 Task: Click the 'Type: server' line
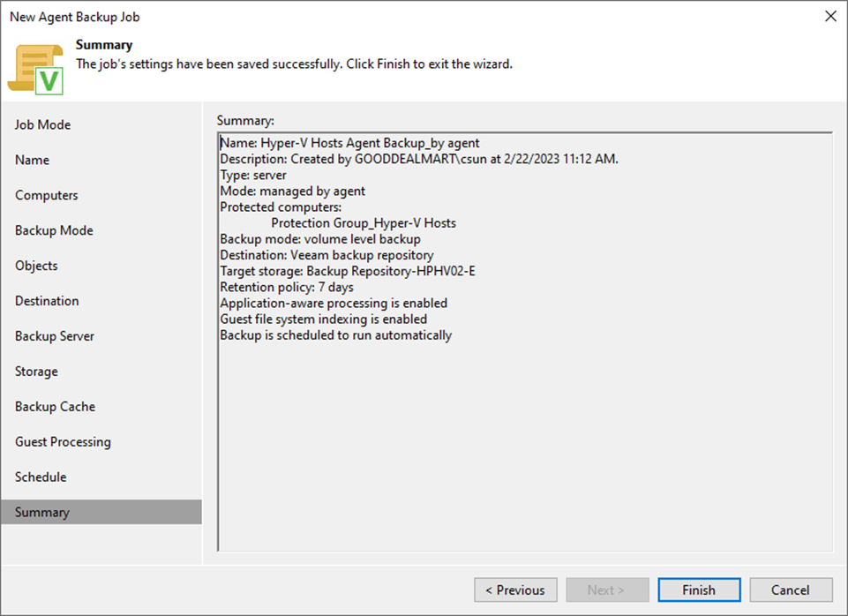[x=253, y=176]
